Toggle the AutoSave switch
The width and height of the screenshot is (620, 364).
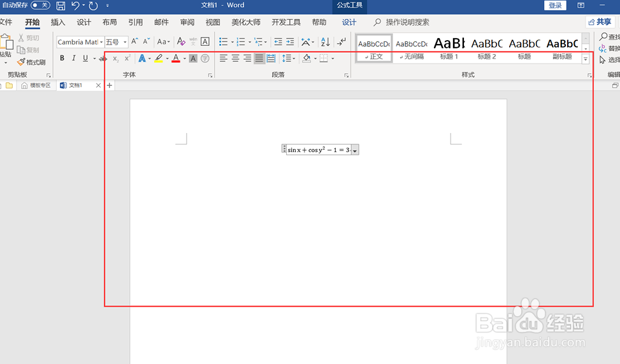click(x=40, y=5)
